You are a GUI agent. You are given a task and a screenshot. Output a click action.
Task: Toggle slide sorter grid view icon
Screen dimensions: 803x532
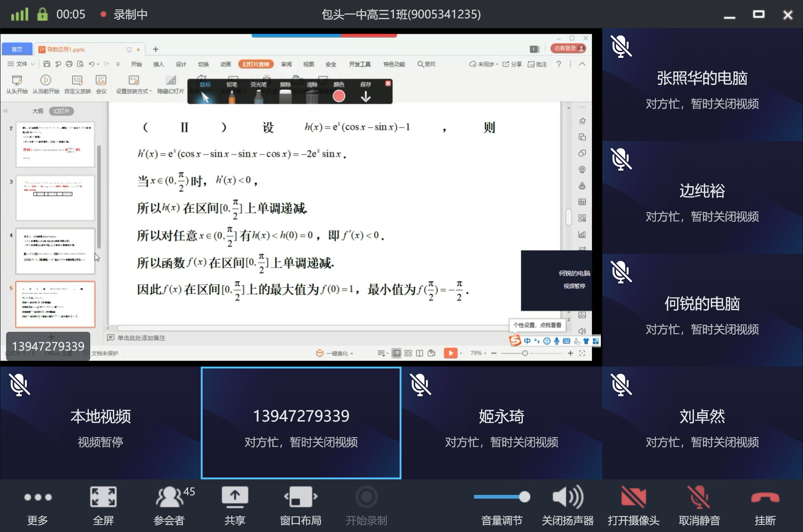408,353
